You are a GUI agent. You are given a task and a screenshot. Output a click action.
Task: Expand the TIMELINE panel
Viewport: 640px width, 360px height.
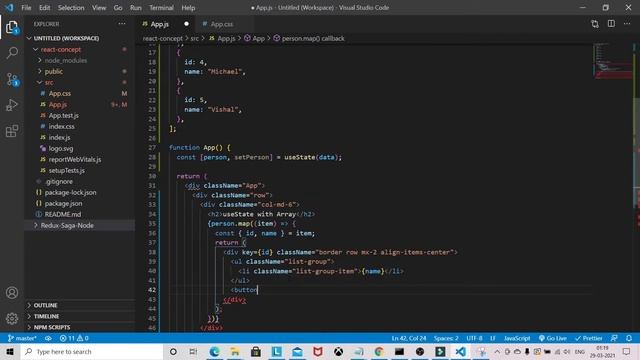(x=80, y=316)
